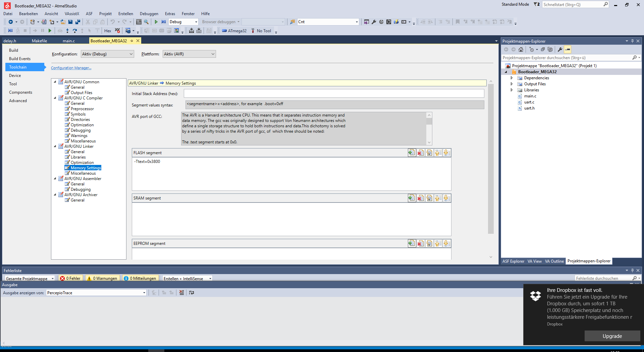Viewport: 644px width, 352px height.
Task: Open the VAssistX menu
Action: pos(72,14)
